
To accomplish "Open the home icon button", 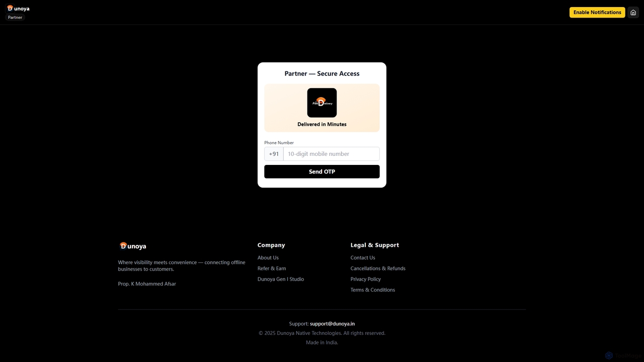I will pos(633,13).
